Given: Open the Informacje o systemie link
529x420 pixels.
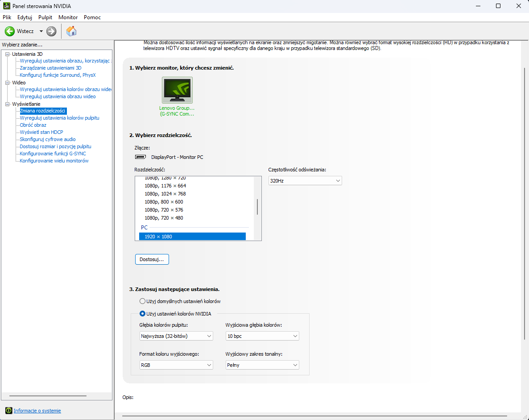Looking at the screenshot, I should [x=37, y=411].
